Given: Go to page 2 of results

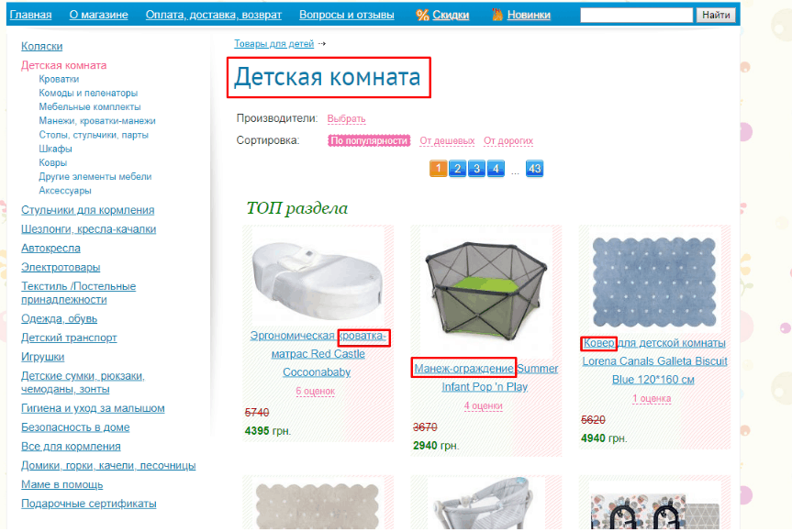Looking at the screenshot, I should coord(457,169).
